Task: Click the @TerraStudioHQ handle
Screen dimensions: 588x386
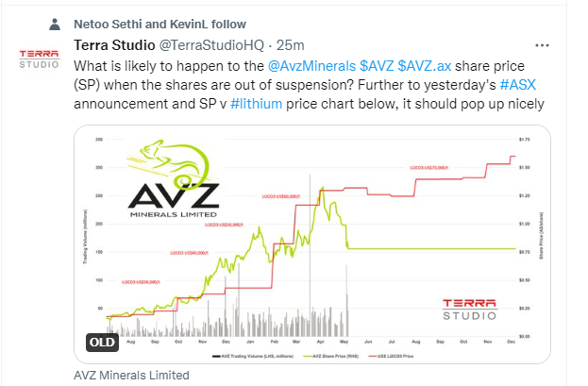Action: [211, 45]
